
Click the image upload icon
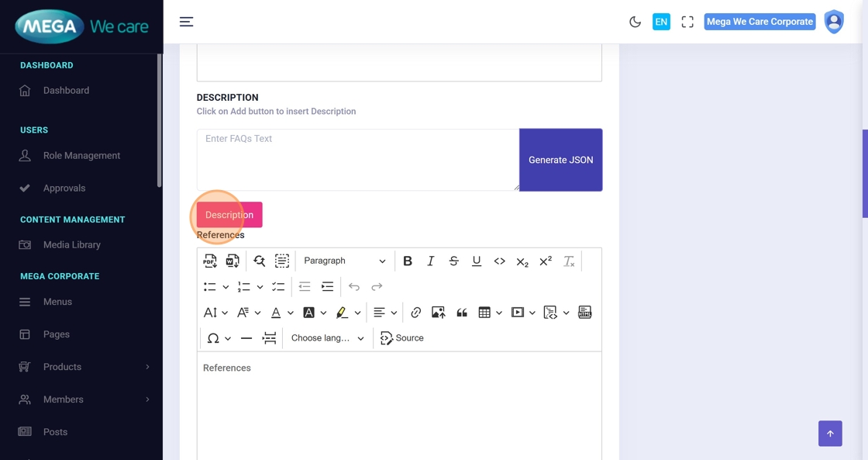(x=439, y=313)
